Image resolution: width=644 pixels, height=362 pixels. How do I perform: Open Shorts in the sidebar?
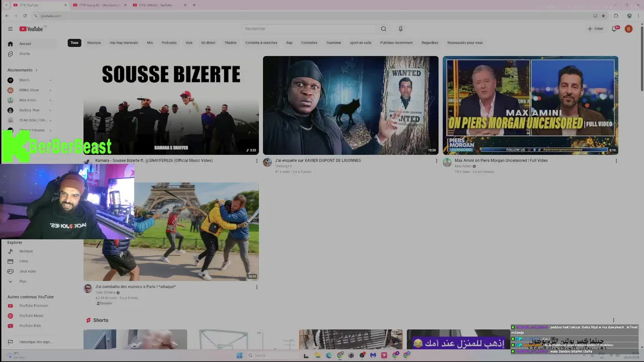[x=31, y=54]
